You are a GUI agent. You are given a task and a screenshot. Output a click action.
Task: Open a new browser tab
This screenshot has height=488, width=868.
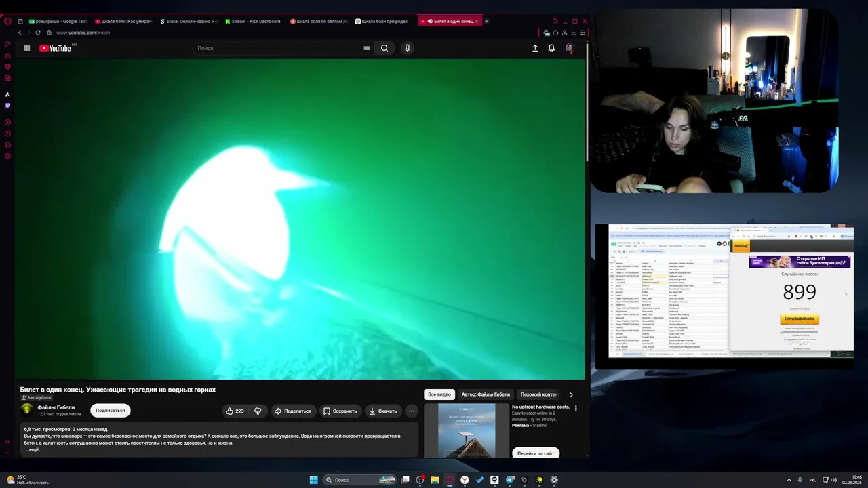(x=486, y=21)
